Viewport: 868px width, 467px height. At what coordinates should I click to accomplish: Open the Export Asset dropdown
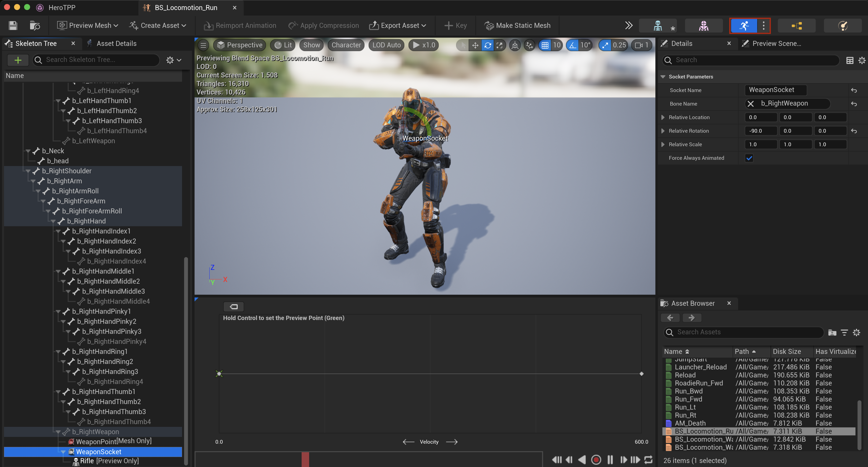click(x=398, y=26)
